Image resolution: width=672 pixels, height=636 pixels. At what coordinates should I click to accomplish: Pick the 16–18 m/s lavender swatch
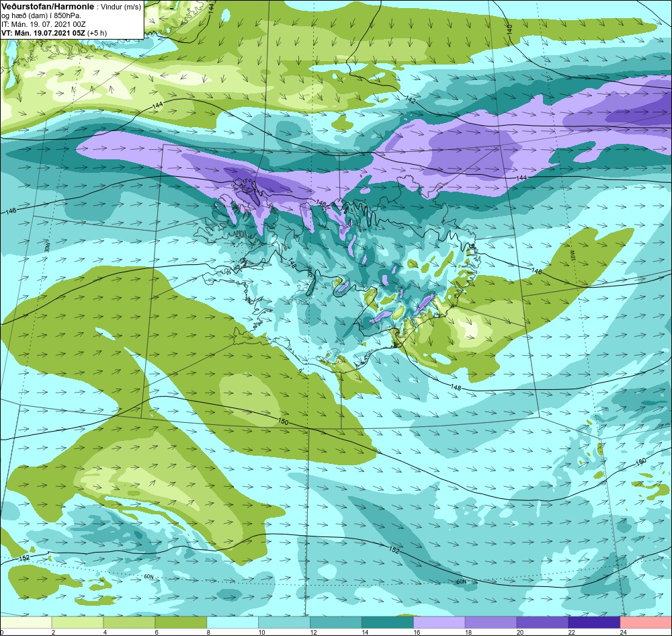pyautogui.click(x=439, y=622)
